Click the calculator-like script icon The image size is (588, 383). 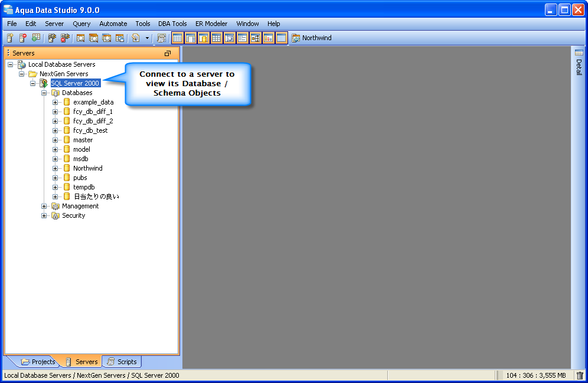(162, 38)
